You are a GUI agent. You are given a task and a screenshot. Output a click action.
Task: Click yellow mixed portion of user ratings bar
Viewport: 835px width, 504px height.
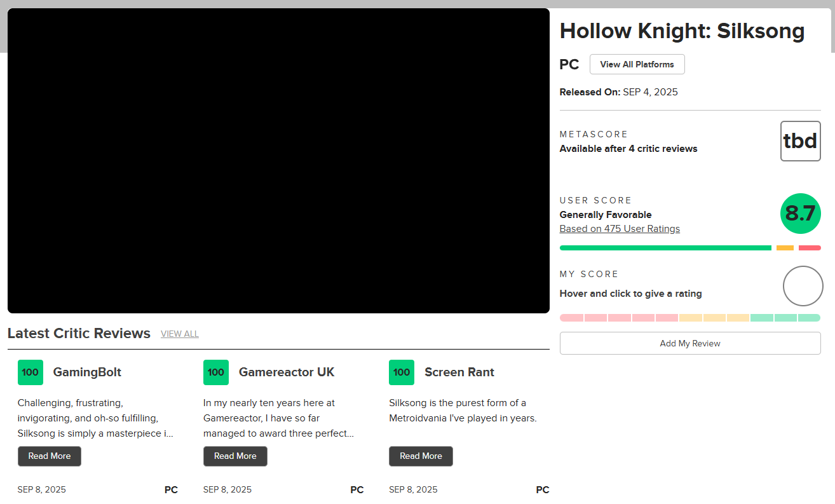click(x=785, y=248)
